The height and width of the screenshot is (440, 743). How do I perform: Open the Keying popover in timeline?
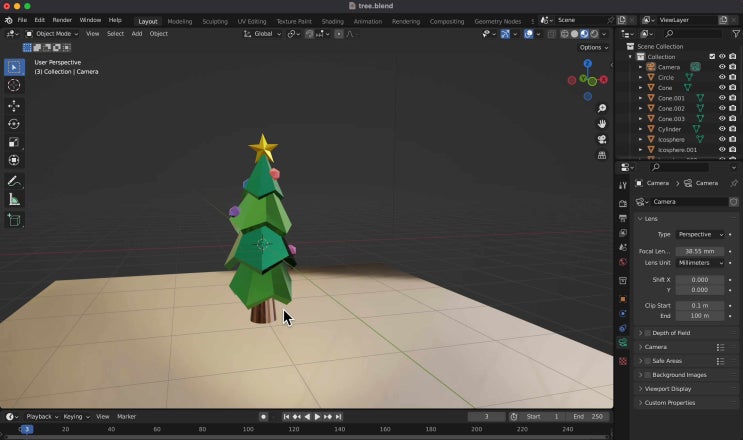click(x=74, y=417)
